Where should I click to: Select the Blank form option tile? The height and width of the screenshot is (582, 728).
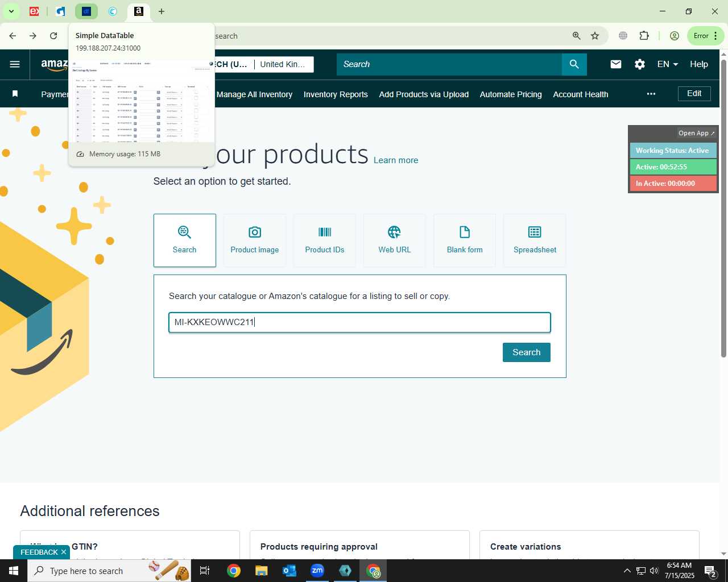coord(465,240)
